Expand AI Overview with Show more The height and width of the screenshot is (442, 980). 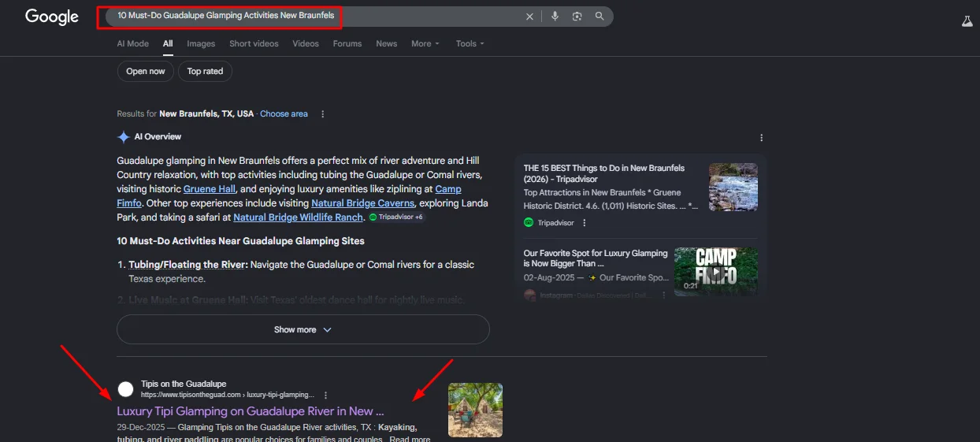coord(303,329)
